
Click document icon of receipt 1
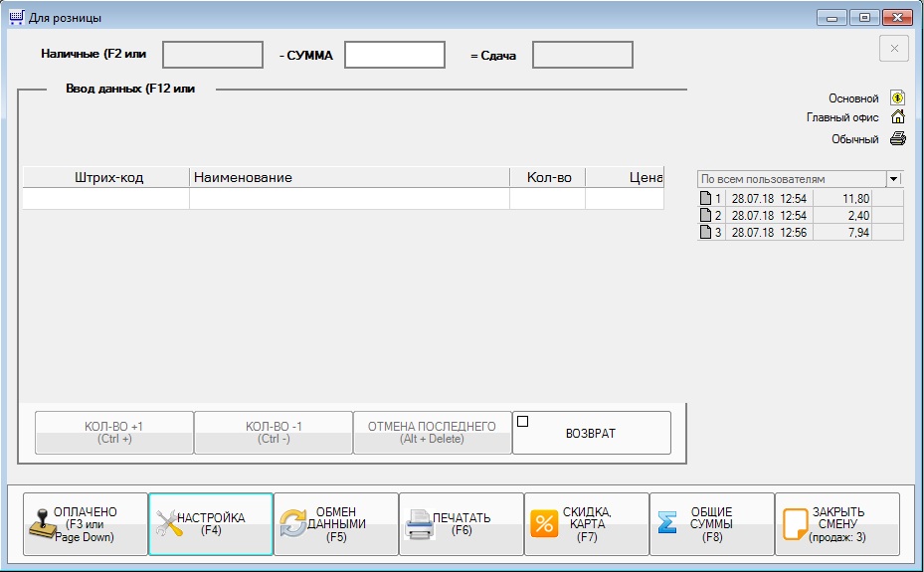pos(705,198)
